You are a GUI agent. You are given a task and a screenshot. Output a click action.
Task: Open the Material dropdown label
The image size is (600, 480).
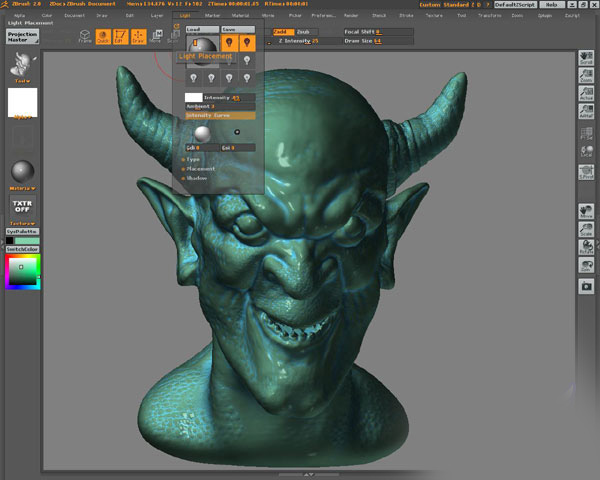pyautogui.click(x=22, y=188)
